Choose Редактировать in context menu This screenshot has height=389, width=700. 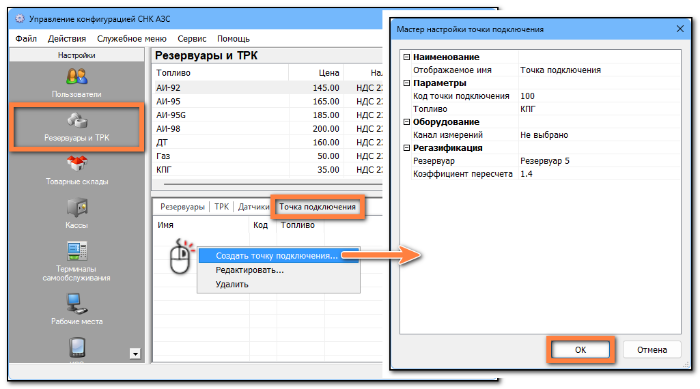tap(279, 270)
